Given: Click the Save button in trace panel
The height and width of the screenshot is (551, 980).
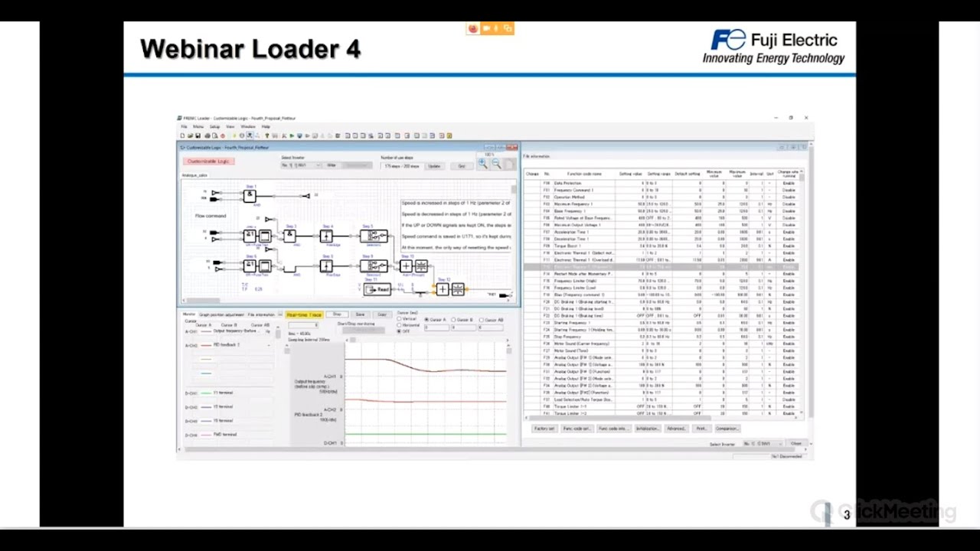Looking at the screenshot, I should (360, 315).
